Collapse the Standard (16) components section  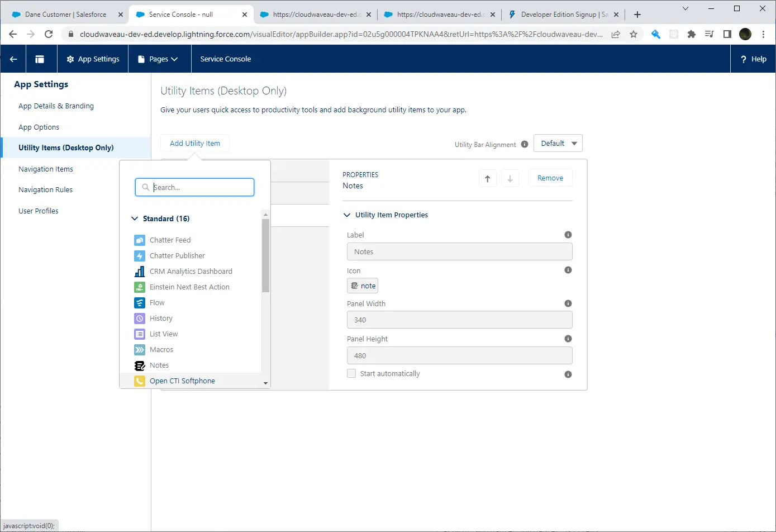pos(135,219)
